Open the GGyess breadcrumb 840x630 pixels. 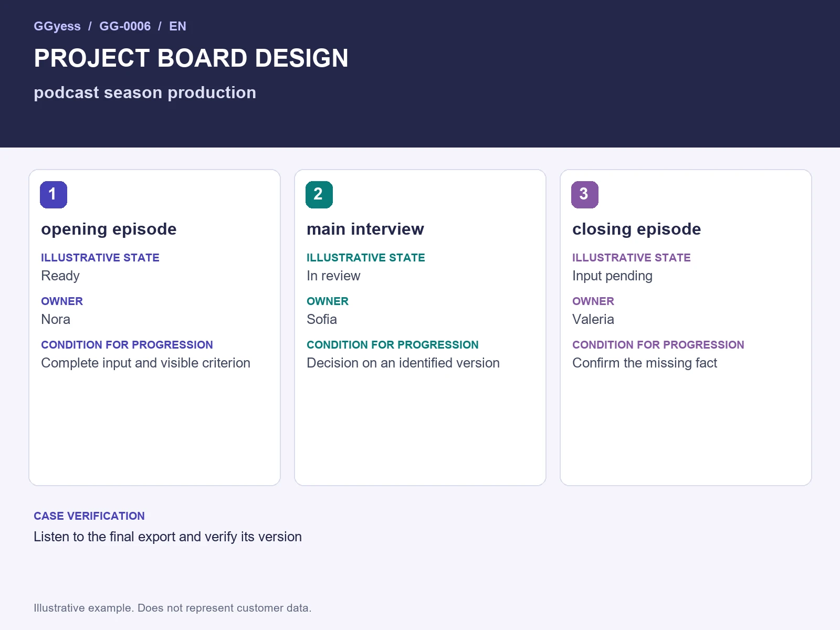tap(57, 26)
